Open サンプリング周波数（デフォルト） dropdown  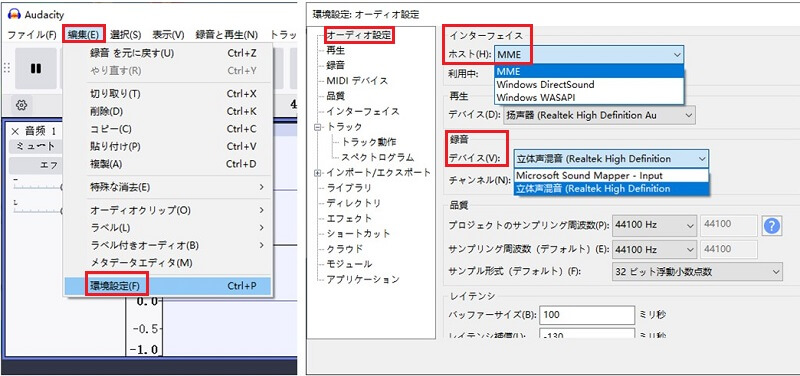[655, 249]
